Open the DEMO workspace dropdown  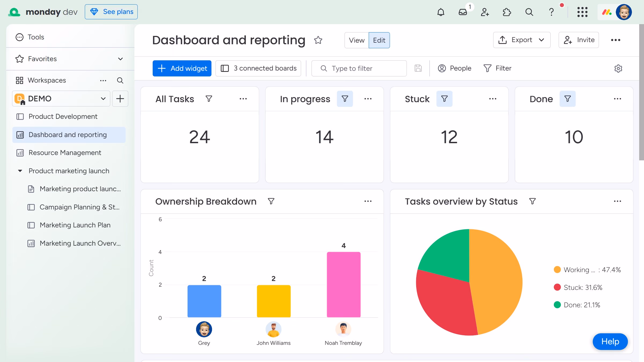pyautogui.click(x=61, y=99)
